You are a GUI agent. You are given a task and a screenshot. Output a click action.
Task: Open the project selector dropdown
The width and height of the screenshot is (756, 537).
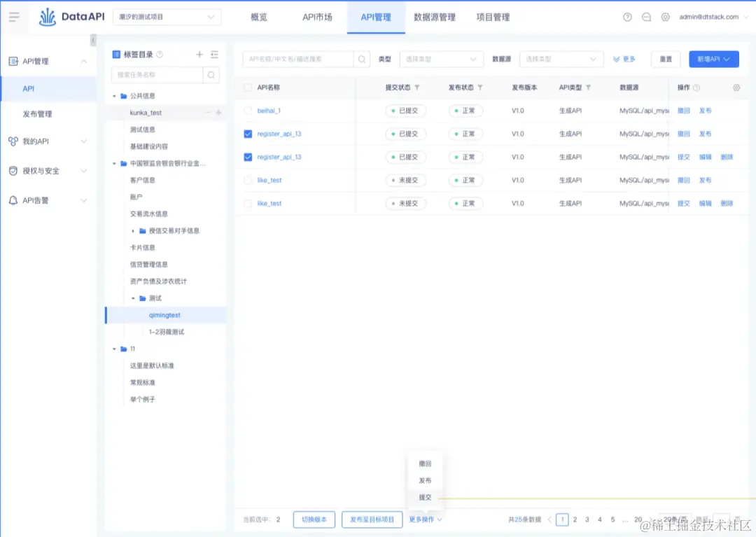tap(167, 17)
